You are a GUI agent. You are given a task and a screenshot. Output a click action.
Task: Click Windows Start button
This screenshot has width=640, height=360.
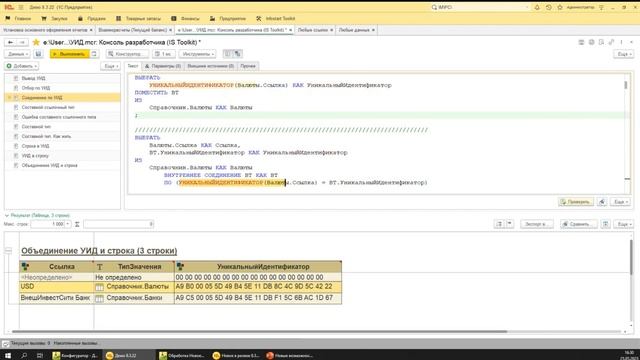click(8, 356)
